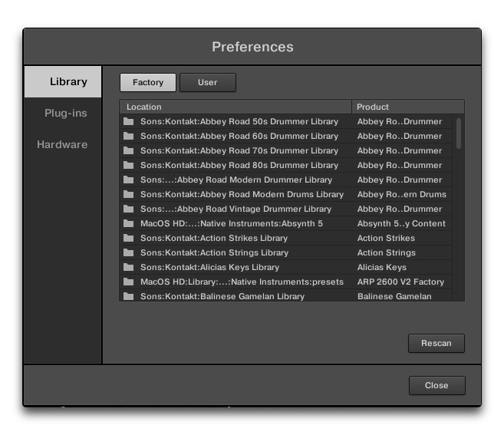The image size is (504, 435).
Task: Open the Hardware preferences tab
Action: 62,144
